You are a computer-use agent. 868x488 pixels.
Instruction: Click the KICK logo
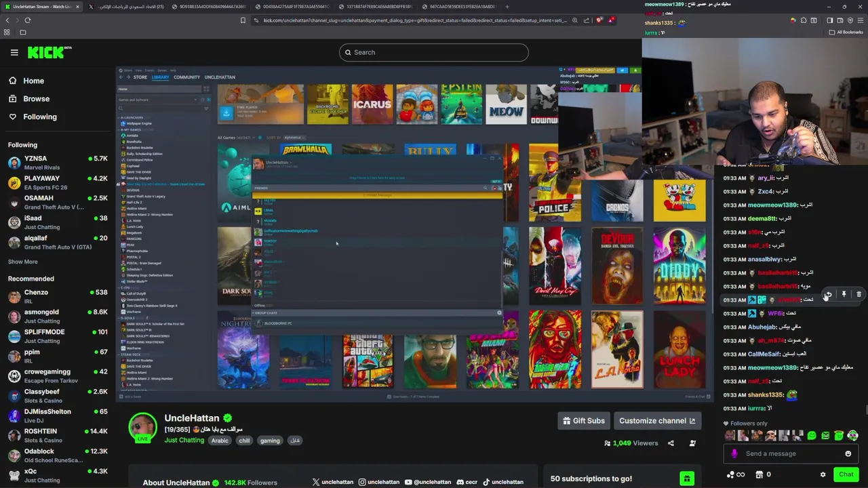[50, 52]
